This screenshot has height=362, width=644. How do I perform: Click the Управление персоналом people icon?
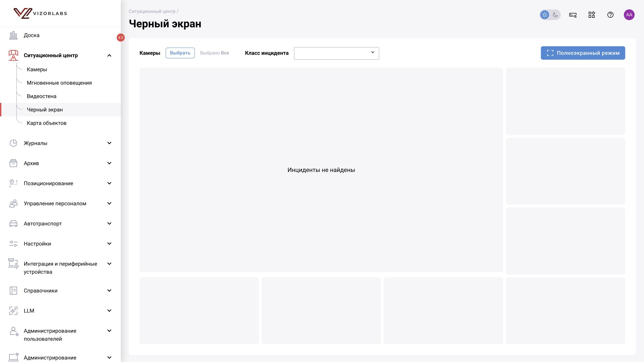(13, 203)
